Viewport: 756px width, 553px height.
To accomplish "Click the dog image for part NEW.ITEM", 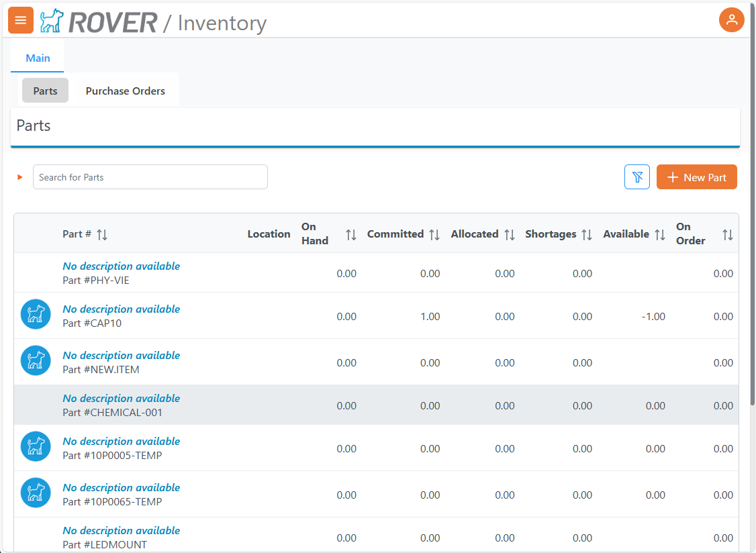I will [36, 361].
